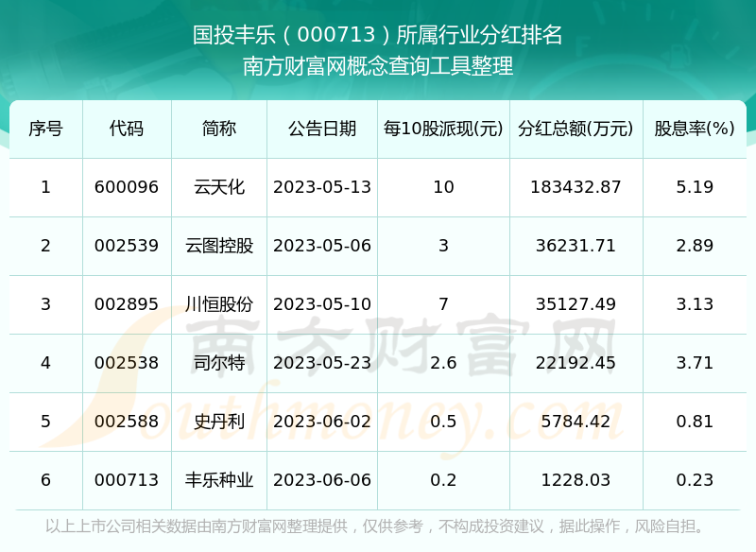Select stock code 002539
756x552 pixels.
point(127,246)
